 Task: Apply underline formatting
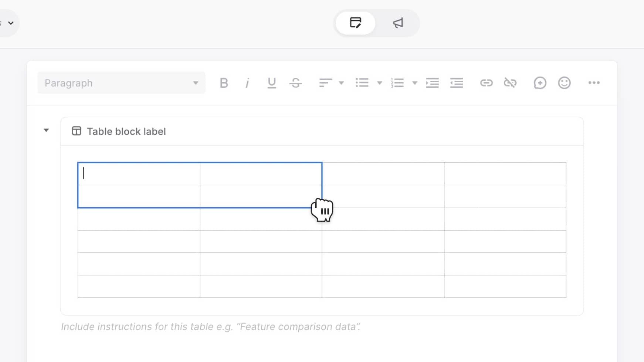pyautogui.click(x=272, y=83)
